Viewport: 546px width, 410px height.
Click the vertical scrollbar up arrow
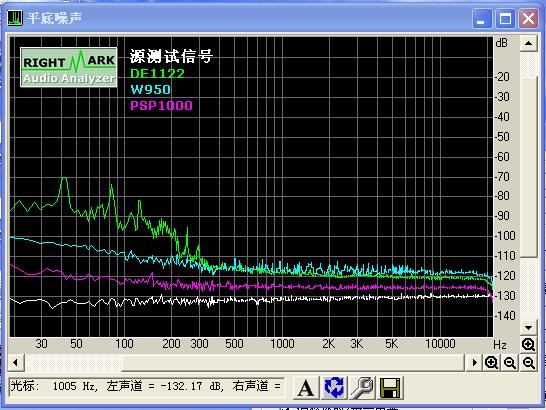(x=528, y=44)
